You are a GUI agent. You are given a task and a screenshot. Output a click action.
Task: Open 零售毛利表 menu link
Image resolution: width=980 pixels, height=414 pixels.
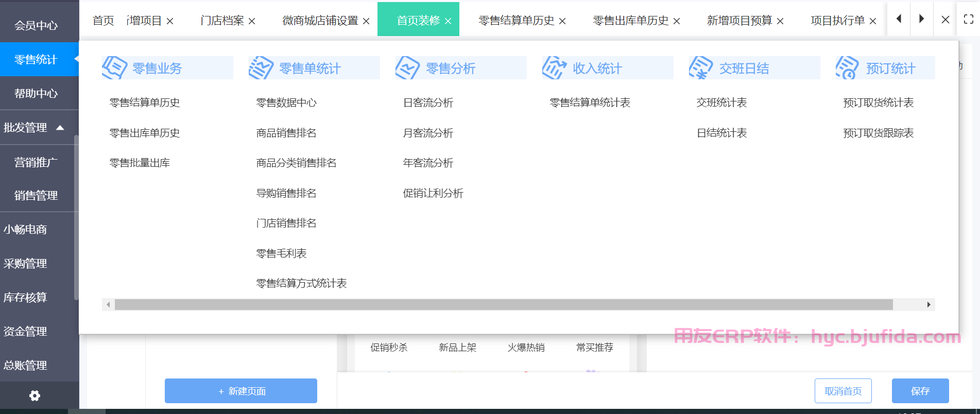[281, 253]
